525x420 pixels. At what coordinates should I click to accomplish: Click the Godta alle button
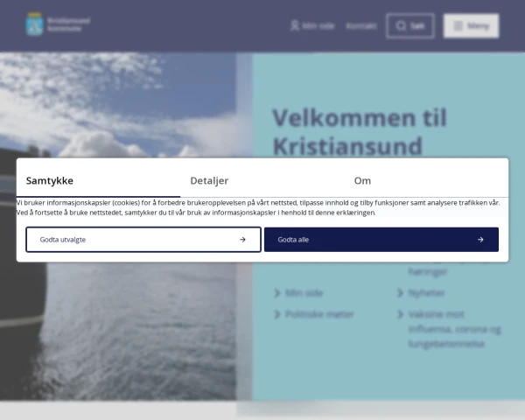pos(381,240)
